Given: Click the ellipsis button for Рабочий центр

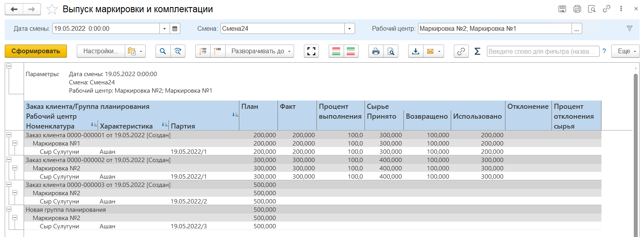Looking at the screenshot, I should 577,28.
